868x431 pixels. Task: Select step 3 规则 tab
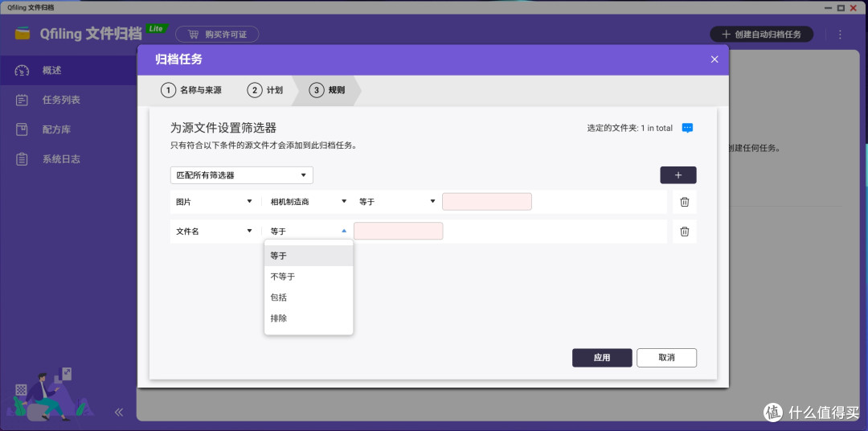(327, 90)
